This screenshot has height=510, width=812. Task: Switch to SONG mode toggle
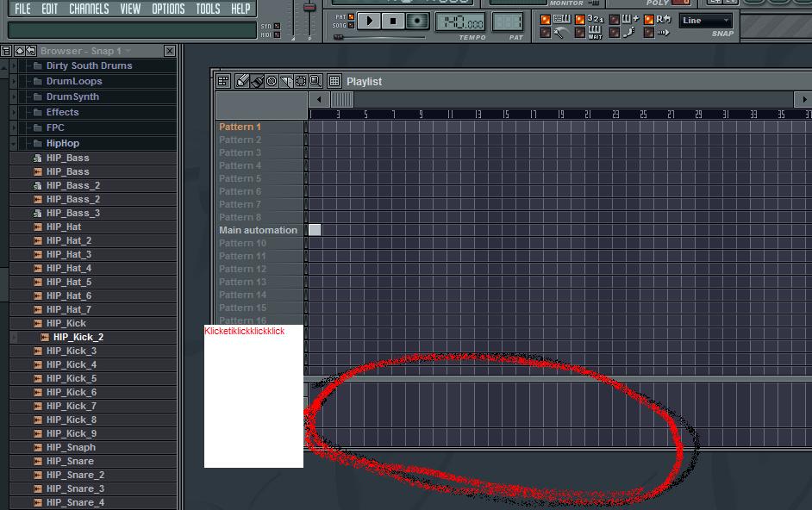351,25
